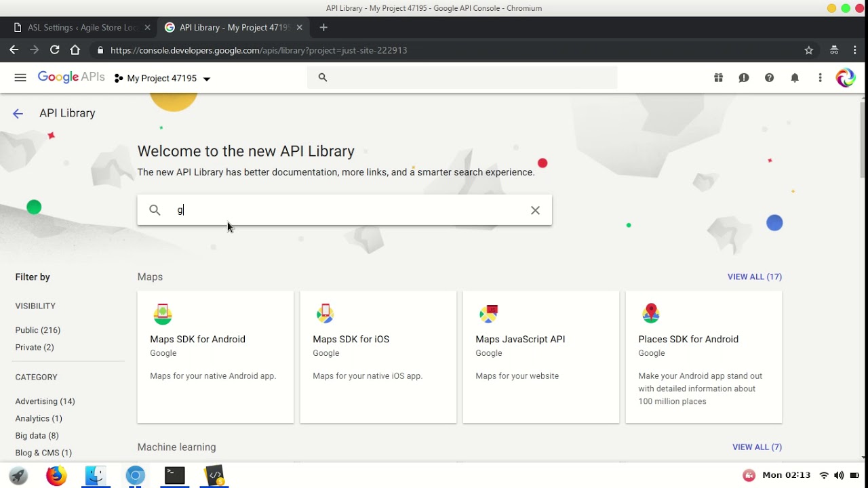Click the Places SDK for Android icon
The image size is (868, 488).
651,314
